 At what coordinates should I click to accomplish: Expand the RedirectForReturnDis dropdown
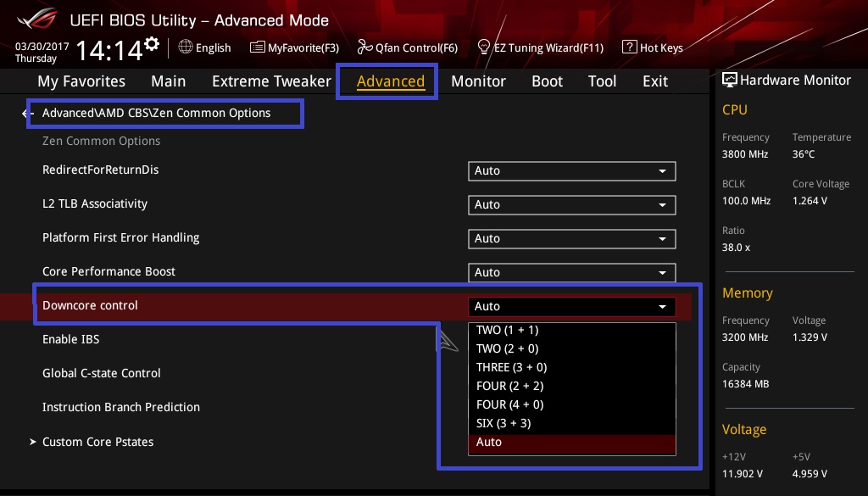click(x=571, y=170)
